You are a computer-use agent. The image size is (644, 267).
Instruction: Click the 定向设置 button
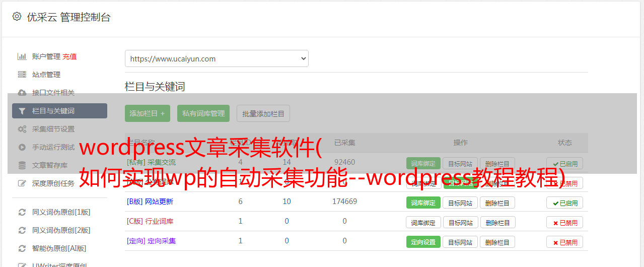[x=423, y=242]
